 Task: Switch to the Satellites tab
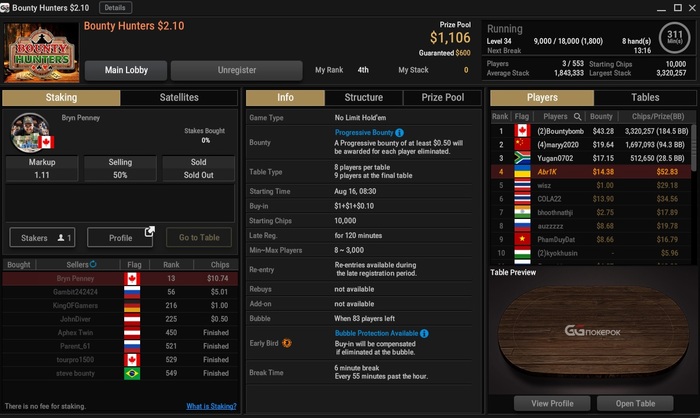point(179,97)
